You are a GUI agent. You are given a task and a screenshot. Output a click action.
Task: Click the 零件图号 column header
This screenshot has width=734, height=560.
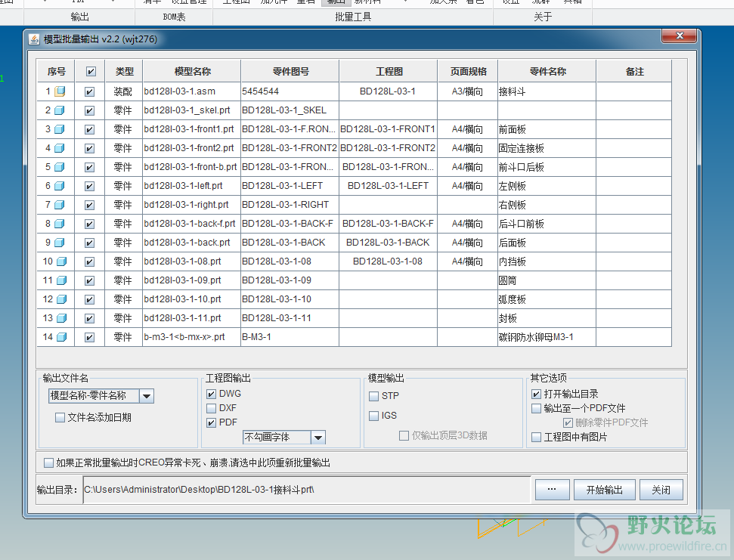[x=290, y=72]
